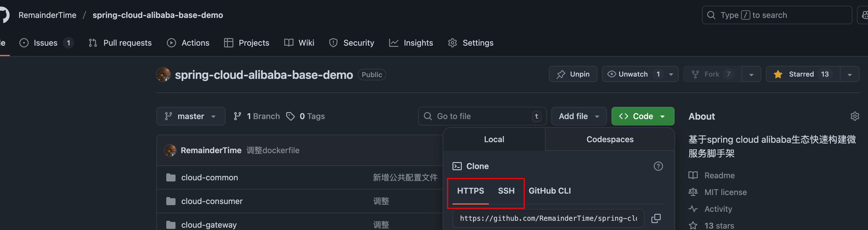Click the eye icon in Unwatch button

(x=612, y=74)
